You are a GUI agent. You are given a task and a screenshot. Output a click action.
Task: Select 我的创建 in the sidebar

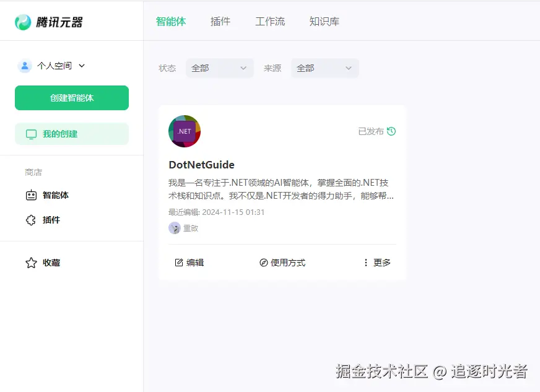coord(72,134)
